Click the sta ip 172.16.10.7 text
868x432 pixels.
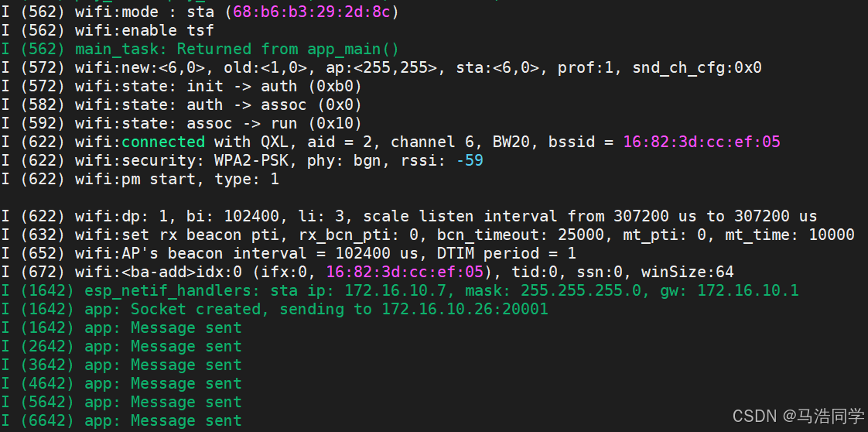(367, 291)
